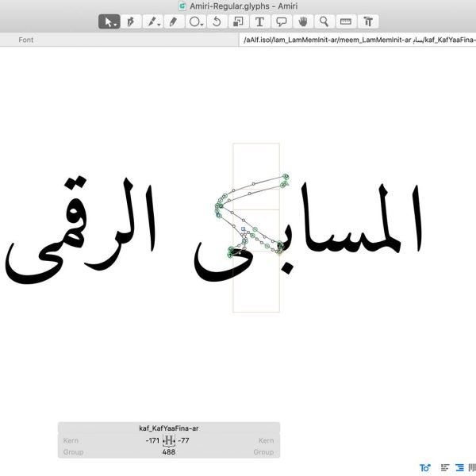Open the Font tab

pyautogui.click(x=26, y=40)
